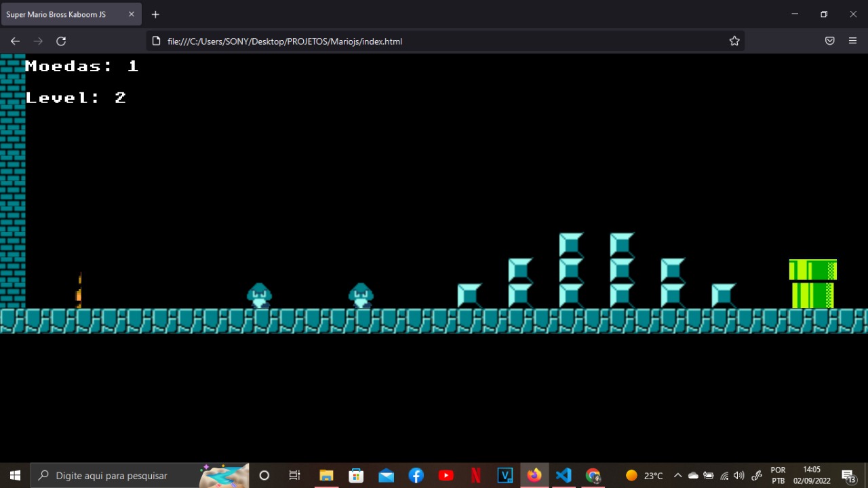Change the POR PTB input language
The height and width of the screenshot is (488, 868).
778,476
